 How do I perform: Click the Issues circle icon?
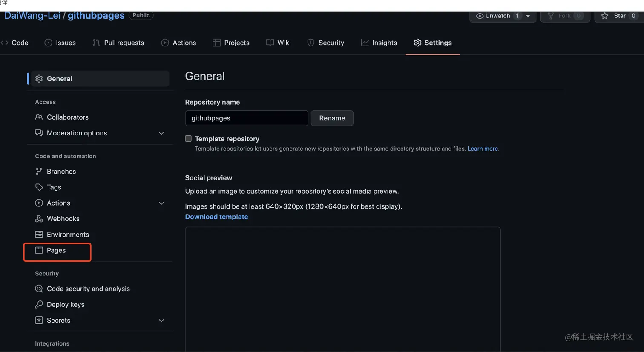pyautogui.click(x=49, y=43)
